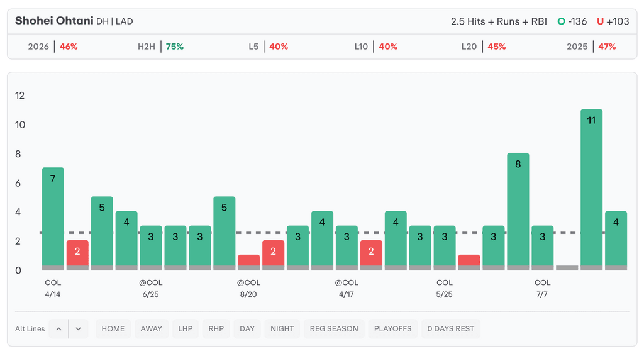The height and width of the screenshot is (356, 644).
Task: Click the green bar labeled 8
Action: point(518,211)
